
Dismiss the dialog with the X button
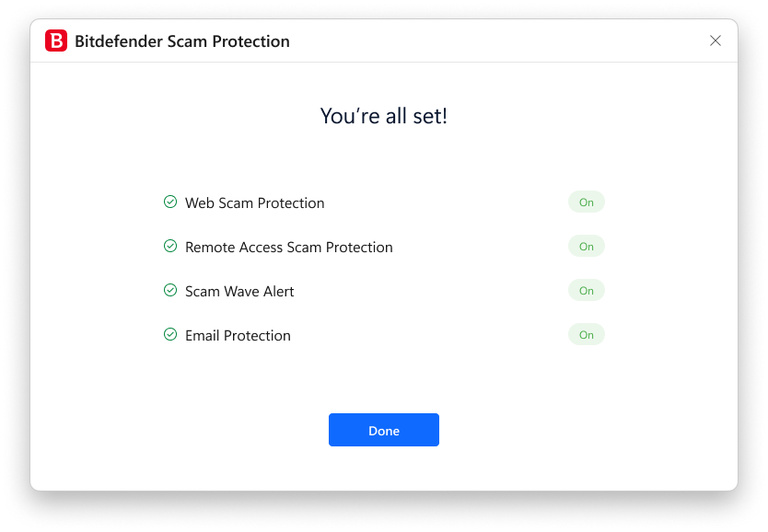pos(716,40)
